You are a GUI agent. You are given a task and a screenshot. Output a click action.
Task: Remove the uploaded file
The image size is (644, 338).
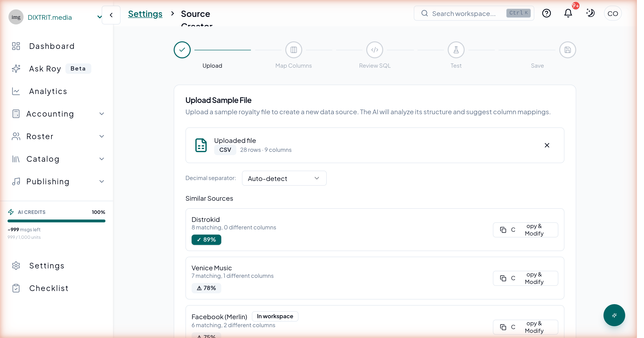pyautogui.click(x=547, y=145)
